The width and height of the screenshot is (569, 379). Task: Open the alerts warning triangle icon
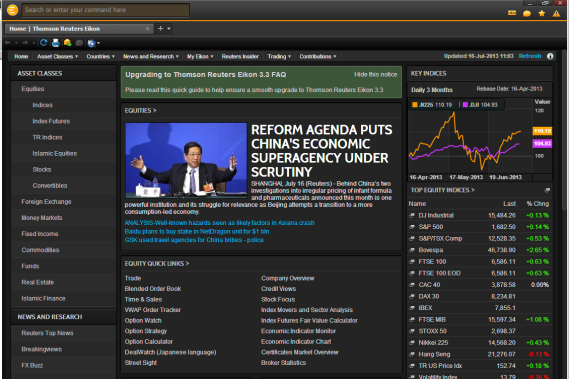(x=556, y=13)
